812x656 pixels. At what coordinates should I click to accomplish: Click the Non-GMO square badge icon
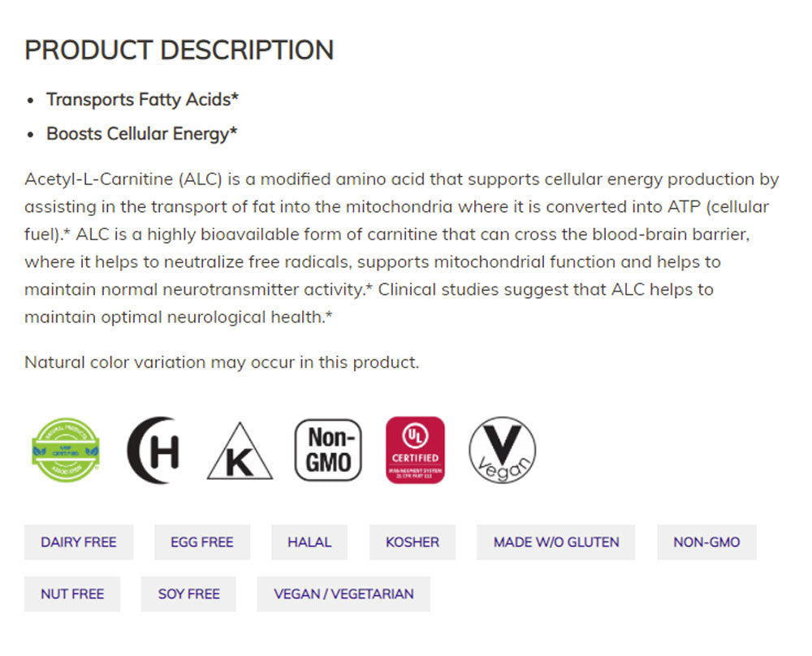[328, 450]
